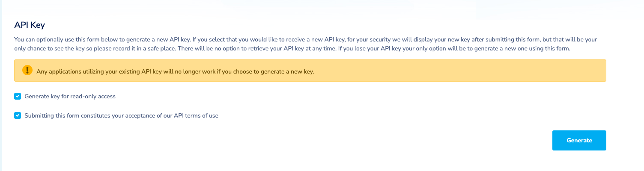Click the "only chance to see the key" line

[51, 48]
